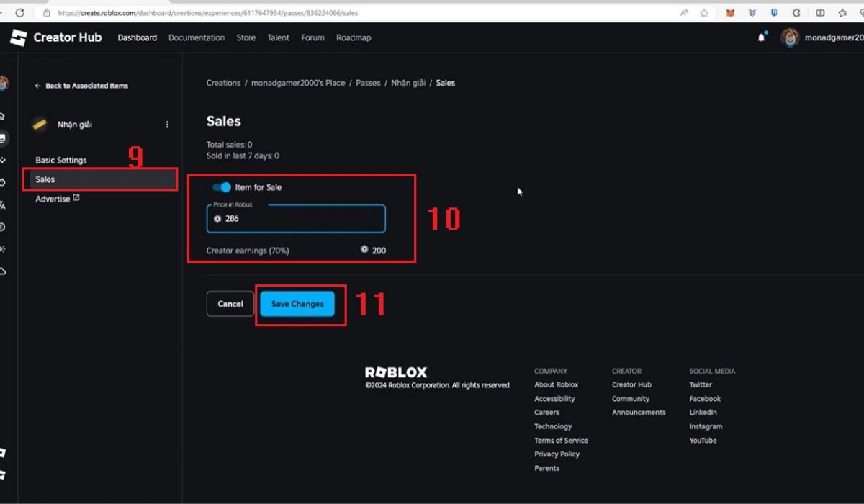Open Forum in top nav
The image size is (864, 504).
point(312,37)
